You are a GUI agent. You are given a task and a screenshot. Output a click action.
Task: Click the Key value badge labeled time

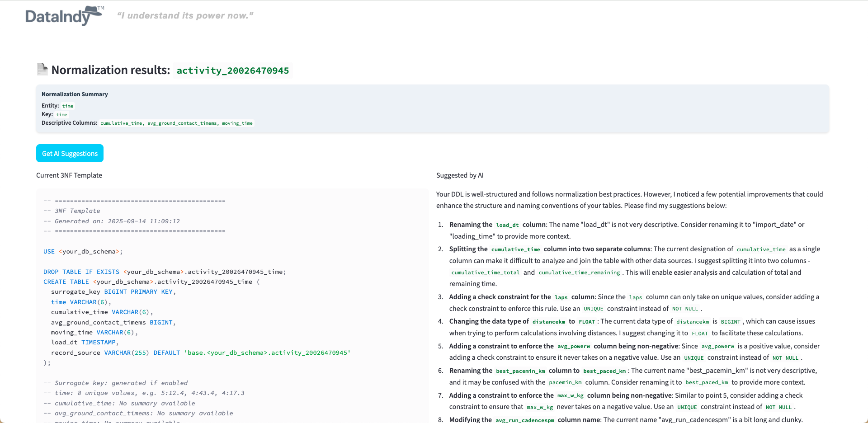61,114
